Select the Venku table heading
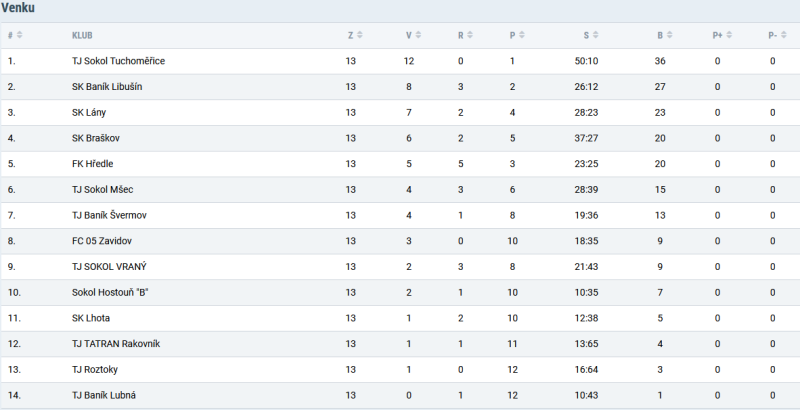 [x=18, y=8]
